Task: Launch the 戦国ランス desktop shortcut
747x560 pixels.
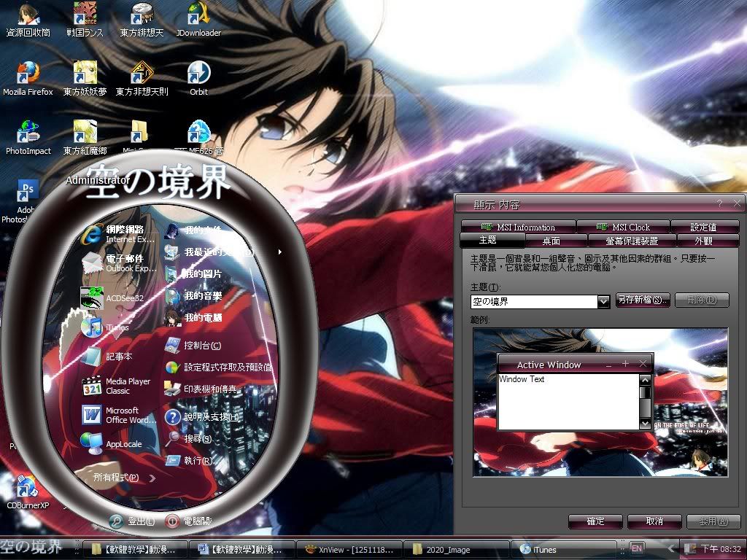Action: pyautogui.click(x=85, y=20)
